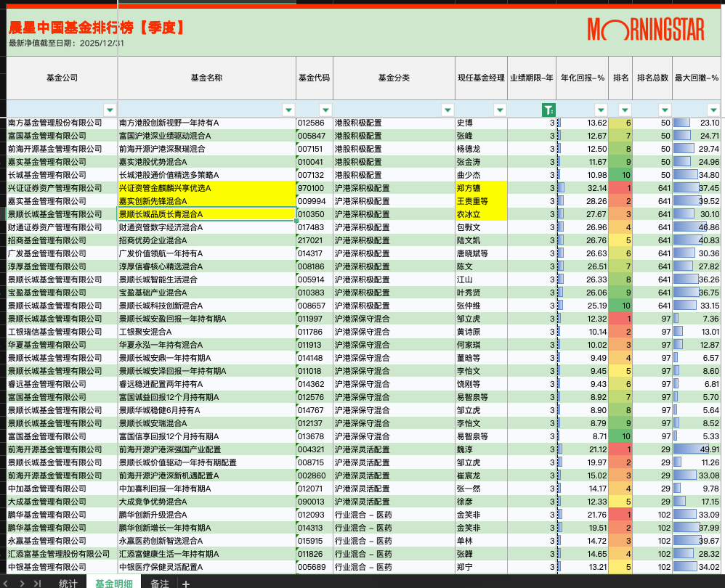Switch to the 统计 sheet tab
This screenshot has width=725, height=588.
(x=68, y=584)
